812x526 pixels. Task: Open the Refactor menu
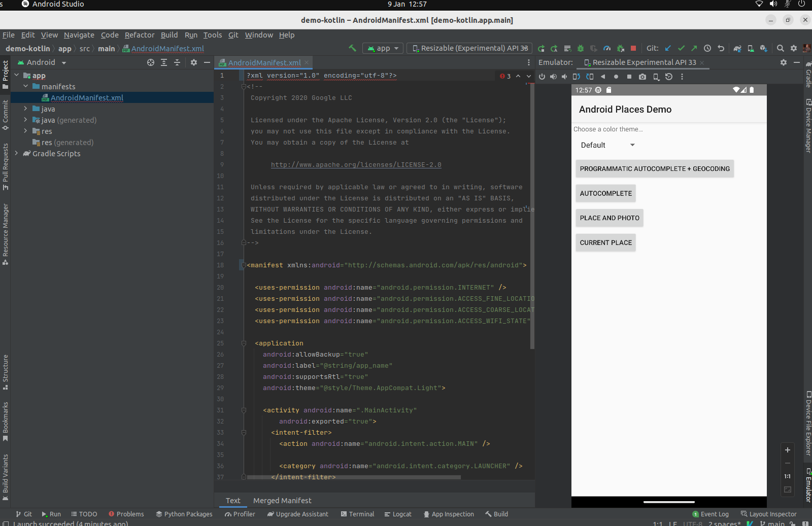tap(139, 35)
